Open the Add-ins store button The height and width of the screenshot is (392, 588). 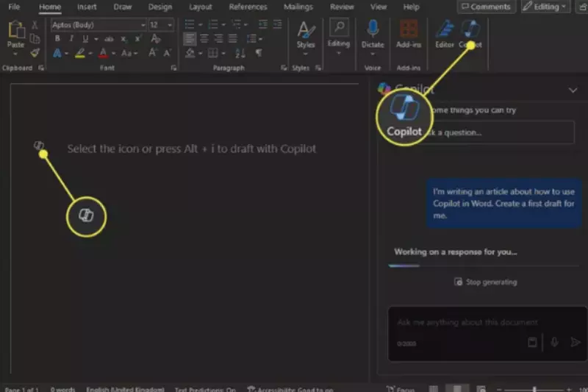pos(409,35)
